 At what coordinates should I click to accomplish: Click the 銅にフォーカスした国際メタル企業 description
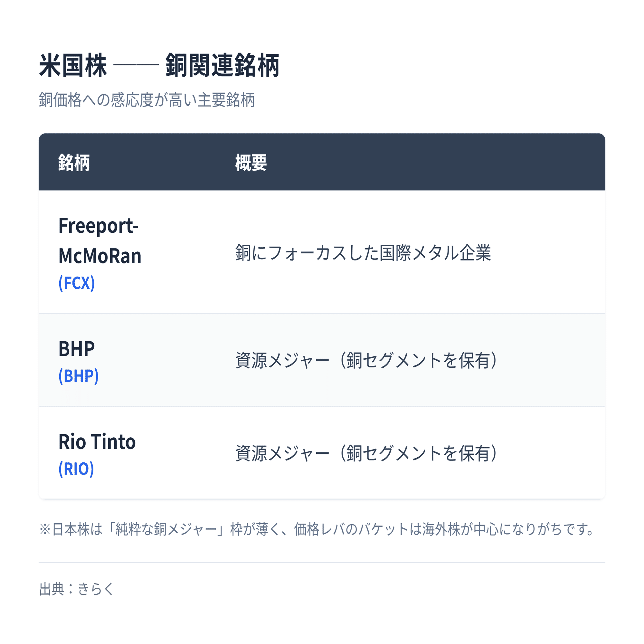click(363, 252)
